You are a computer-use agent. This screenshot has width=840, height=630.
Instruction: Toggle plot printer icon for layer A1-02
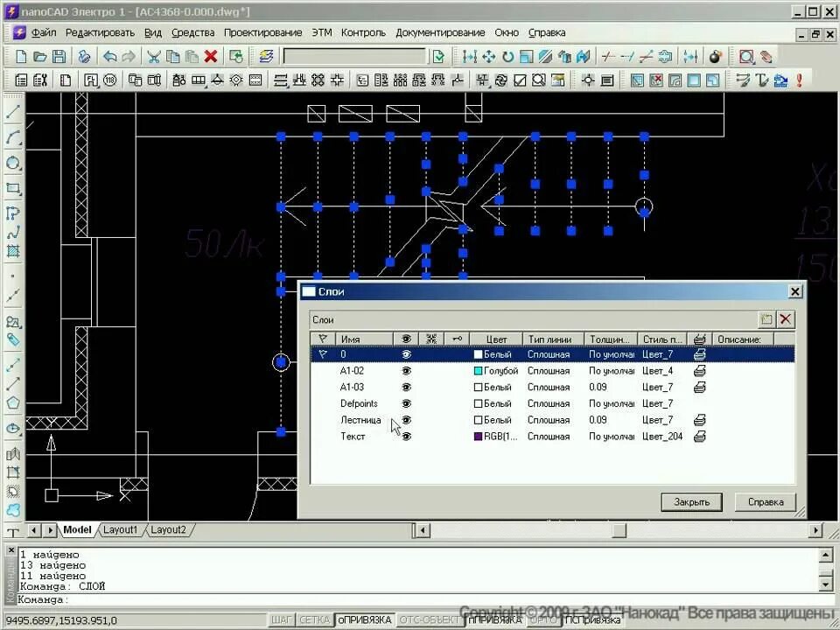(x=699, y=371)
